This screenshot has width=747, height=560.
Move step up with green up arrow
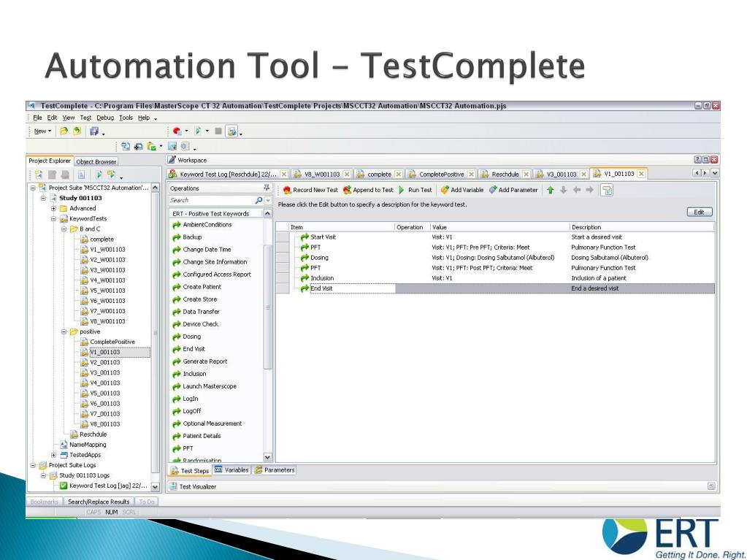551,190
